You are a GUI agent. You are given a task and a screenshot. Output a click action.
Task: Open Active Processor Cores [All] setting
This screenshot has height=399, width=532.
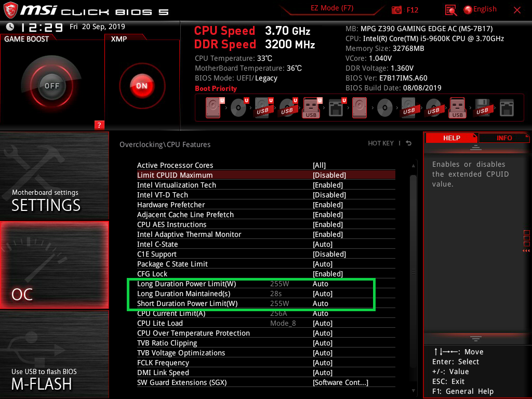point(266,165)
